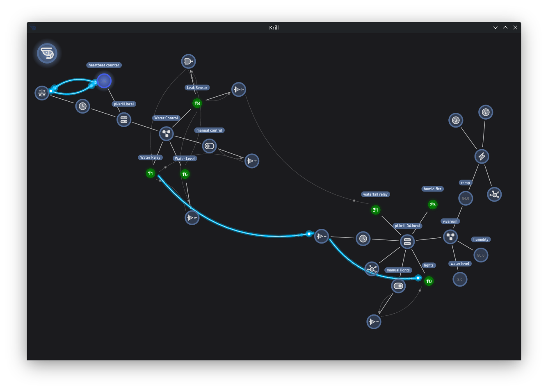Image resolution: width=548 pixels, height=392 pixels.
Task: Select the pi-krill-04.local server node
Action: [407, 242]
